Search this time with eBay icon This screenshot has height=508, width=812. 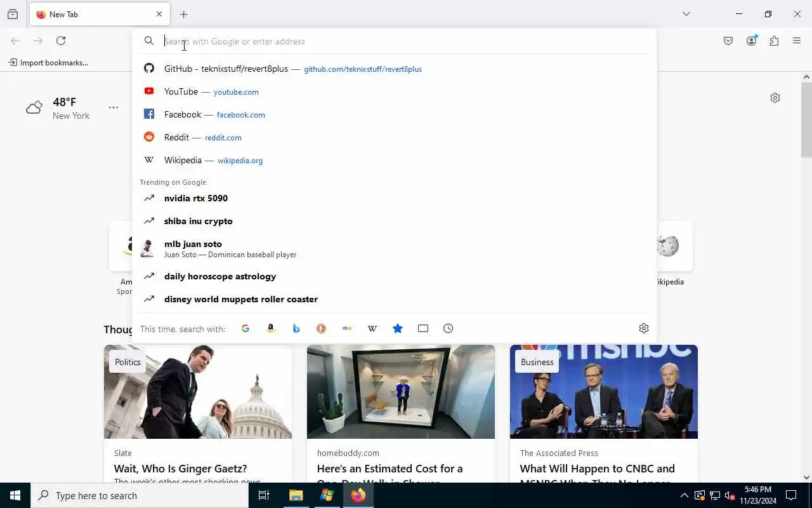[347, 328]
